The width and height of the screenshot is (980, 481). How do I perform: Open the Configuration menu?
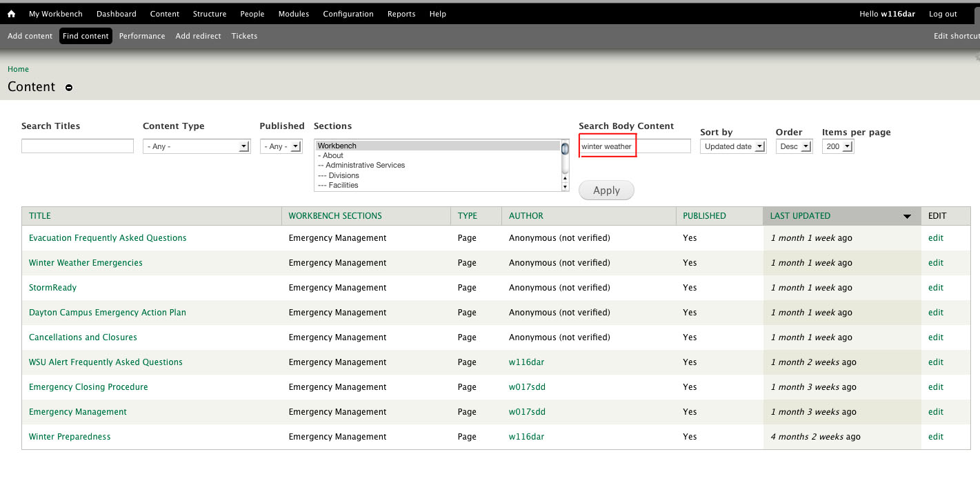[348, 14]
